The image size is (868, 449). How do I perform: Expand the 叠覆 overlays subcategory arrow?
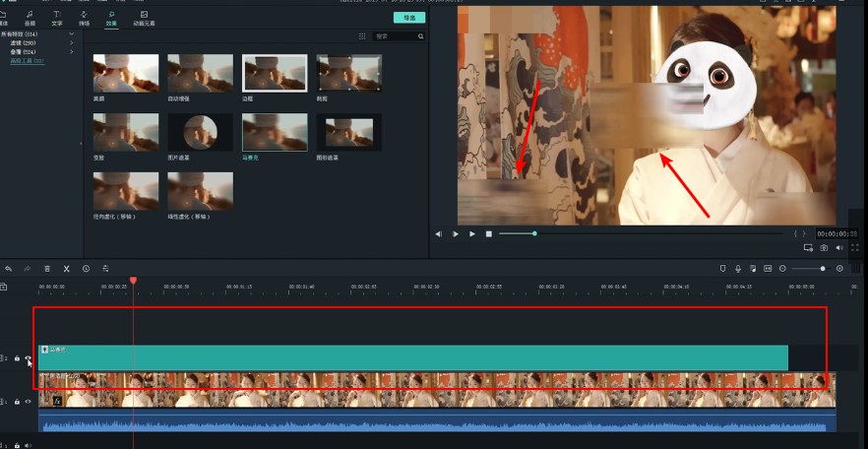(72, 51)
